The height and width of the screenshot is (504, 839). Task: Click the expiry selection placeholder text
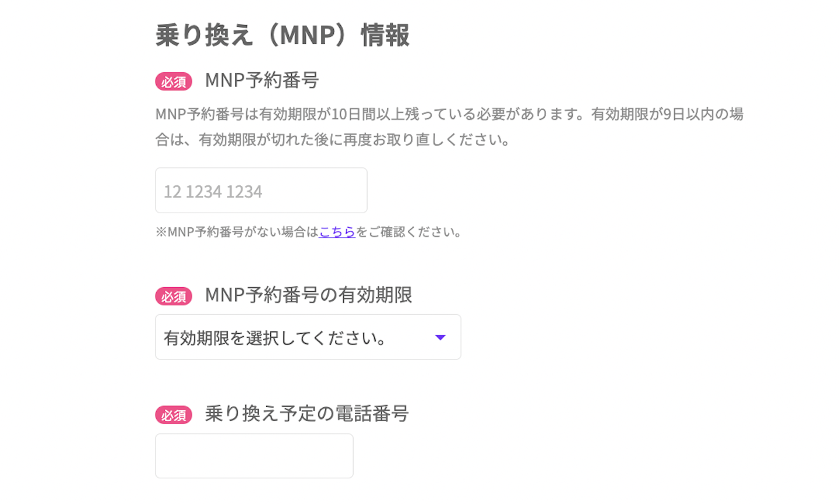pos(274,337)
